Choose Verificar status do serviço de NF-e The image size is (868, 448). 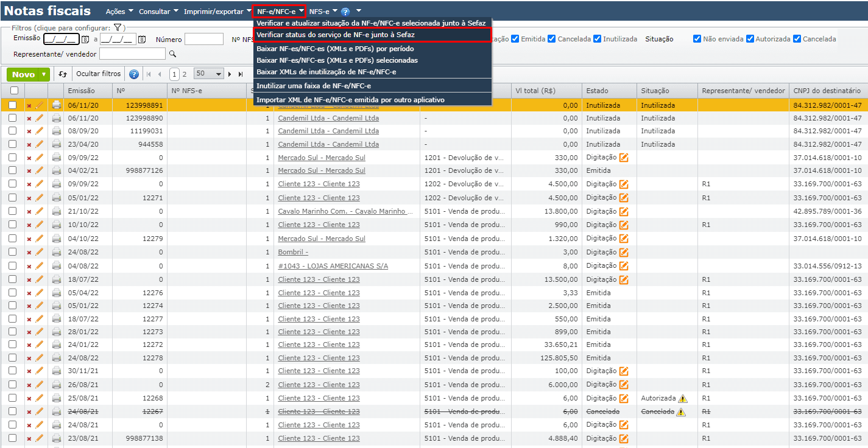coord(335,35)
